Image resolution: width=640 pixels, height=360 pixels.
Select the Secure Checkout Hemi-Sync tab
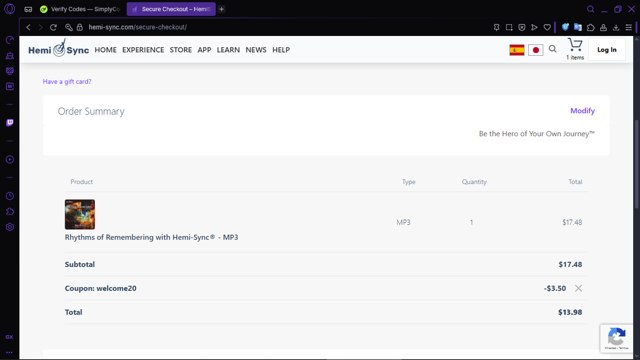click(x=171, y=9)
